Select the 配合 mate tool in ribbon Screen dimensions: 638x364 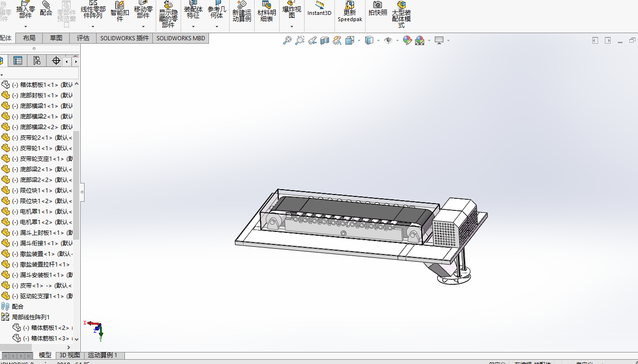pyautogui.click(x=46, y=9)
